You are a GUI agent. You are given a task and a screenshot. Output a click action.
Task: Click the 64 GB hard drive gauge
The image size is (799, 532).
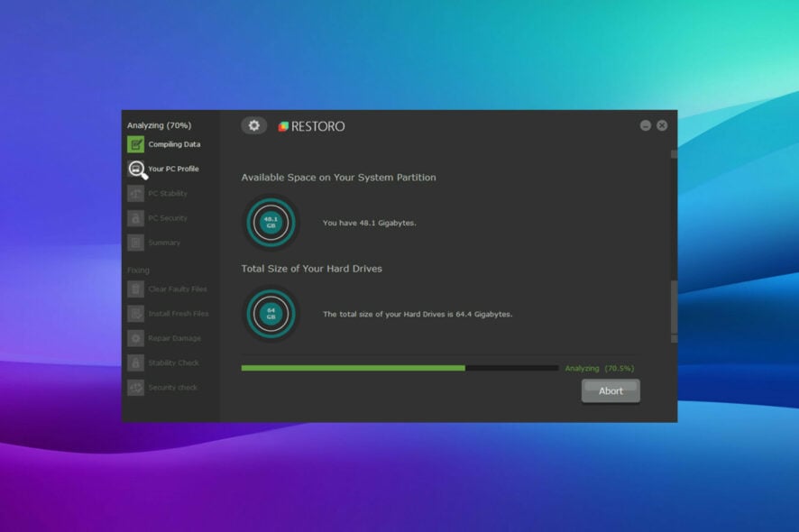271,313
